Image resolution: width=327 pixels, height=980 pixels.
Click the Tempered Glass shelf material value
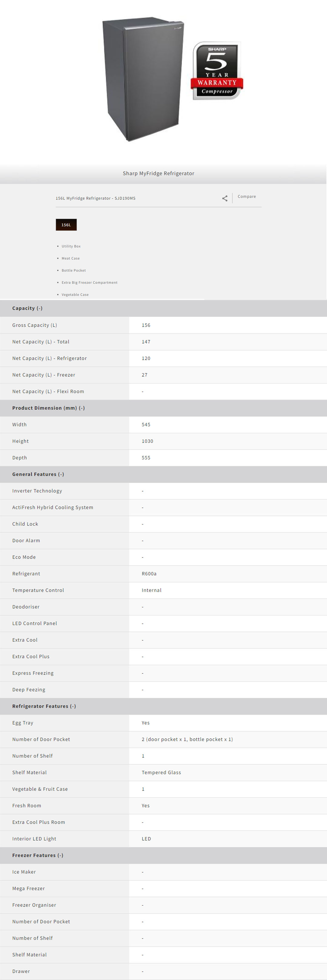[x=161, y=772]
